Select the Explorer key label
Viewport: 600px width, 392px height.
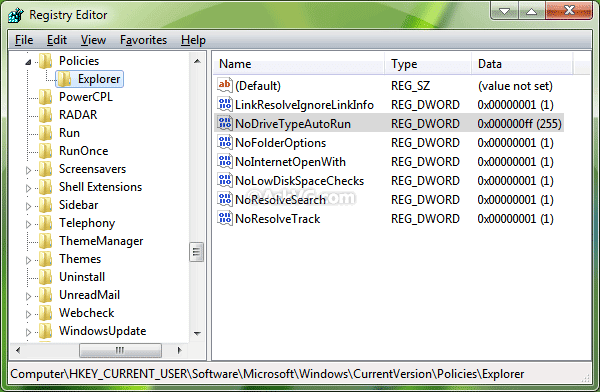pyautogui.click(x=99, y=79)
